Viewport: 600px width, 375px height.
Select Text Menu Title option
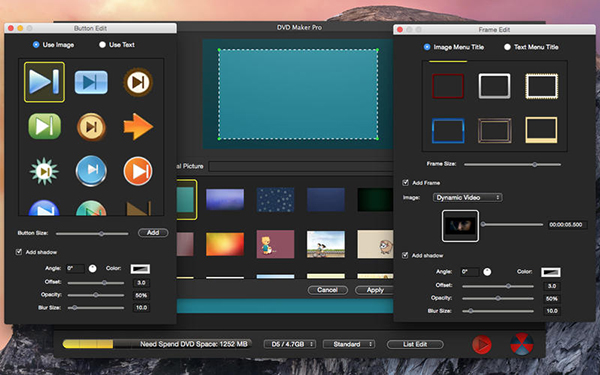click(x=507, y=47)
